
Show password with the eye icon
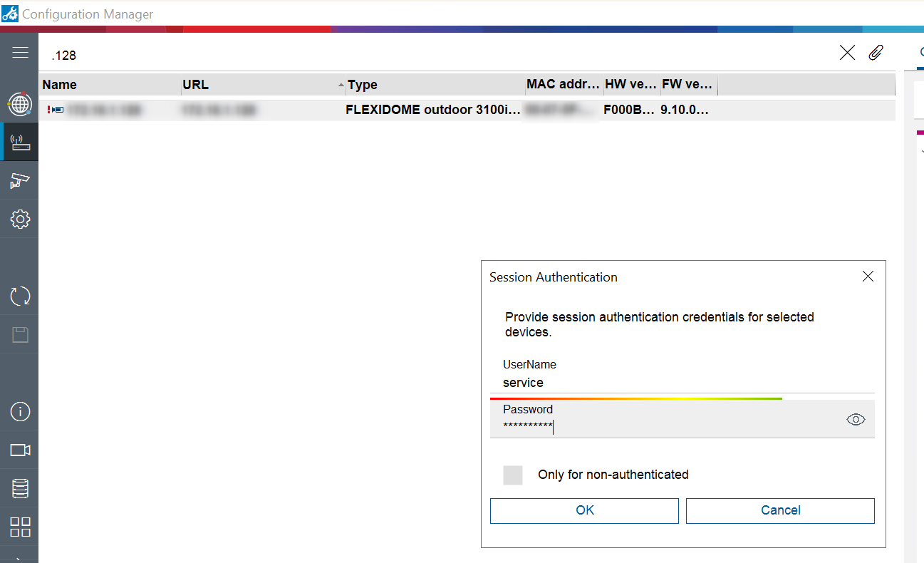tap(856, 420)
